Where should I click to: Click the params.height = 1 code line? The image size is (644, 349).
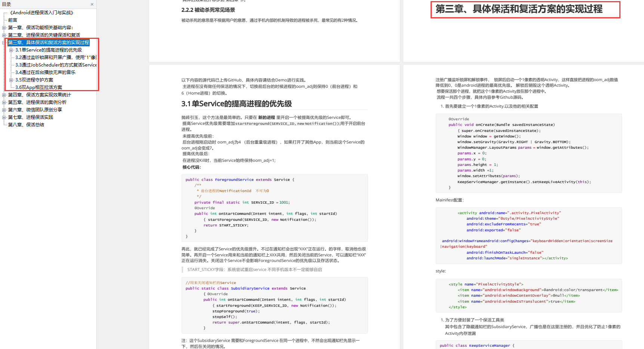click(x=478, y=165)
